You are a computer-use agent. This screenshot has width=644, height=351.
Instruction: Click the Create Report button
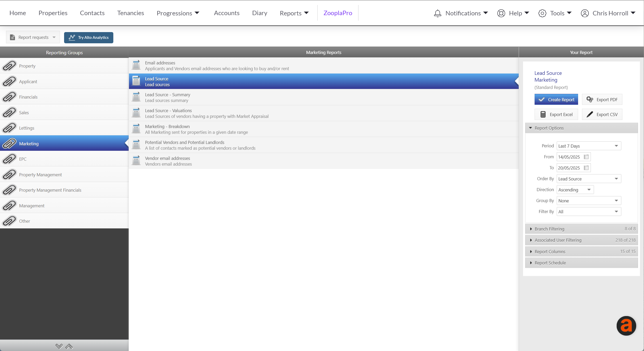click(x=556, y=99)
